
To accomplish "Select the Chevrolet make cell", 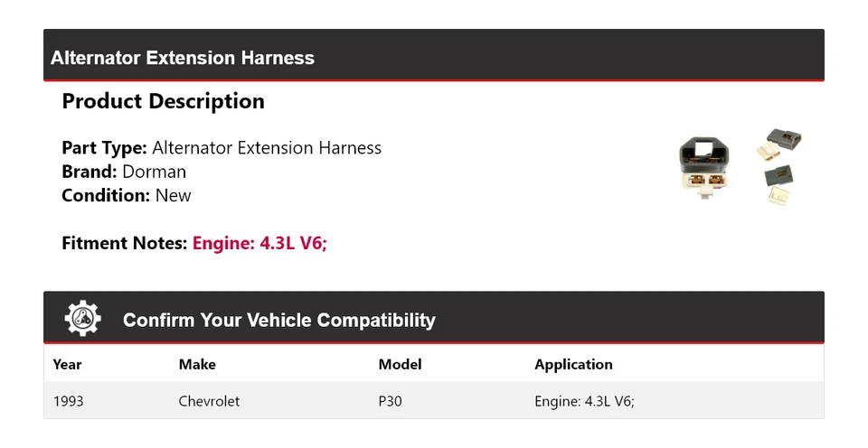I will click(209, 401).
